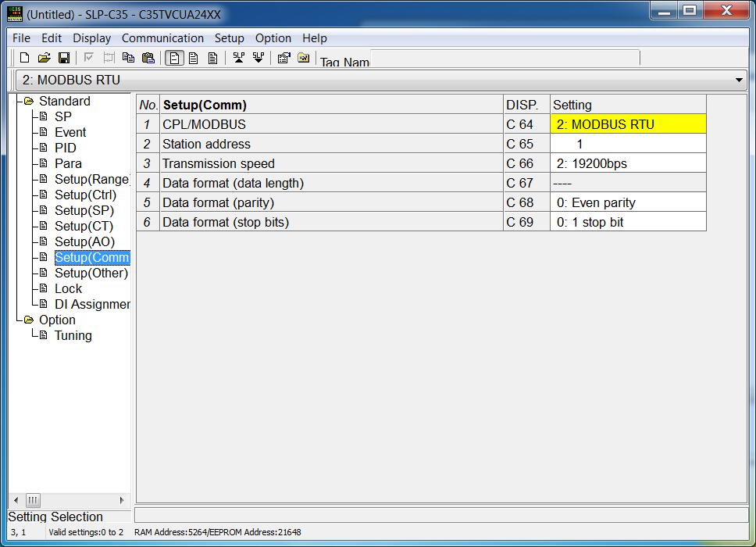Open the Setup menu
The image size is (756, 547).
click(229, 38)
